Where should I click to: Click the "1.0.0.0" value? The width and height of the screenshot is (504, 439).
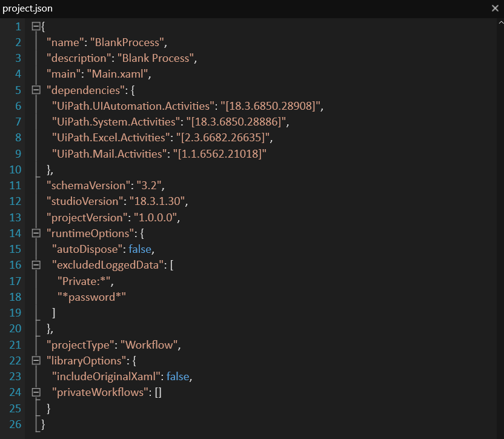click(x=155, y=217)
